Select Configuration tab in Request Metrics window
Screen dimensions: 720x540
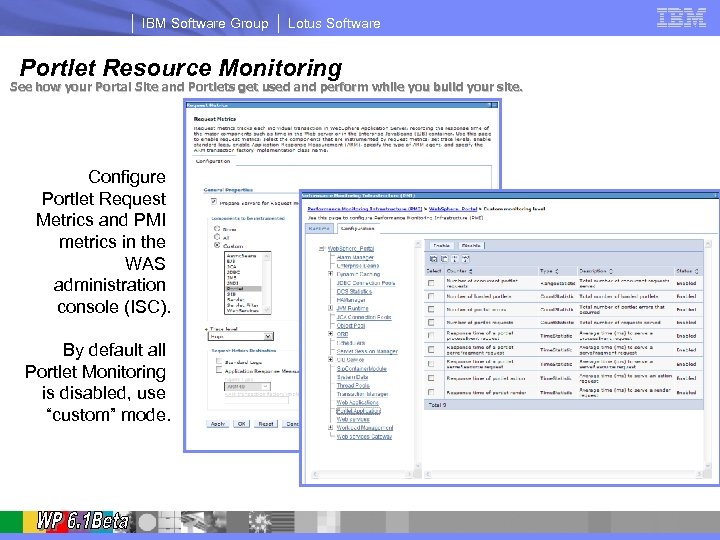pyautogui.click(x=213, y=161)
